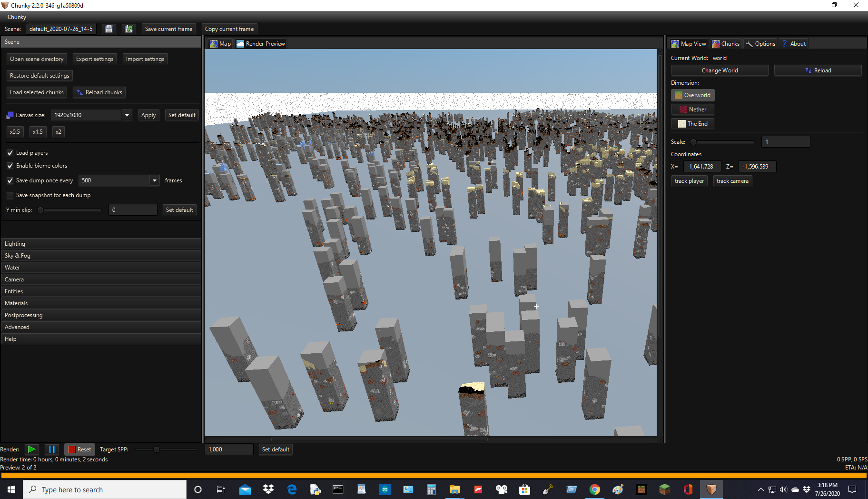The width and height of the screenshot is (868, 499).
Task: Click inside the X coordinate field
Action: point(701,166)
